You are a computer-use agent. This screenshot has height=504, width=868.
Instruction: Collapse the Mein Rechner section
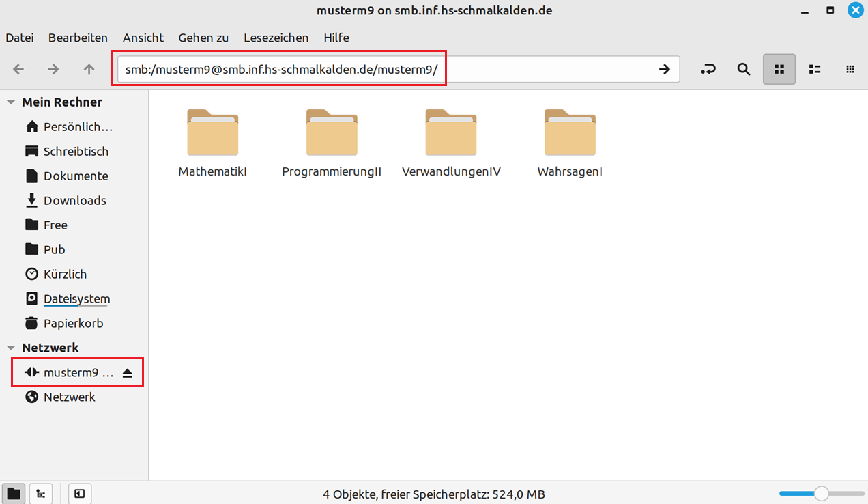pyautogui.click(x=10, y=102)
